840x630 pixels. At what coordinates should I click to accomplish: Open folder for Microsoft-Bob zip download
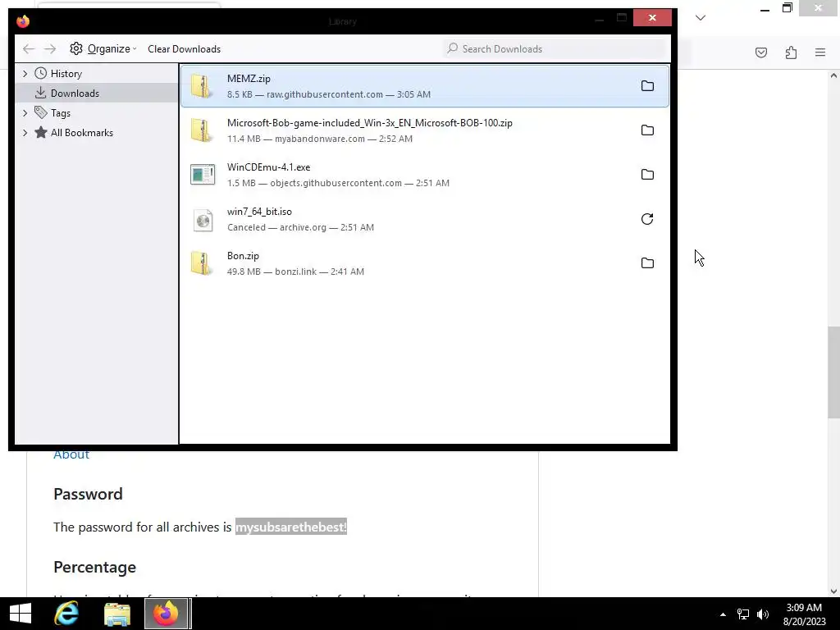pyautogui.click(x=647, y=130)
